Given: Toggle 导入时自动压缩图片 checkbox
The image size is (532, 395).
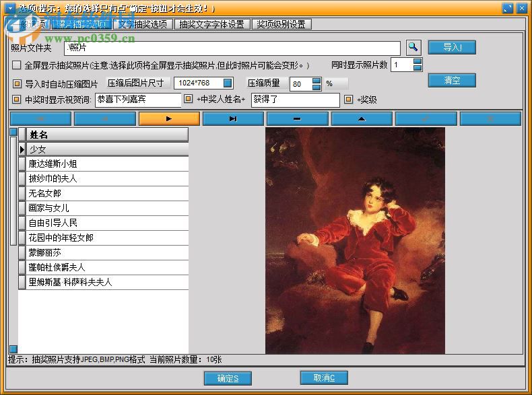Looking at the screenshot, I should click(17, 83).
